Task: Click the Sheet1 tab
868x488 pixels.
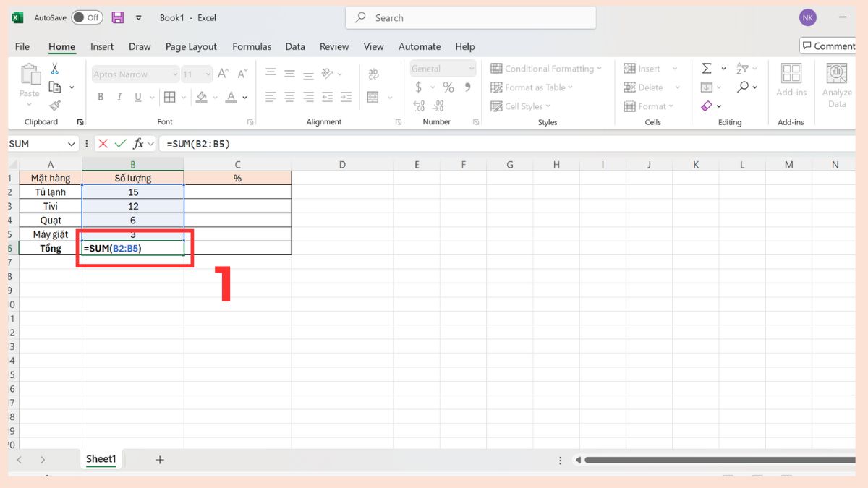Action: pyautogui.click(x=101, y=458)
